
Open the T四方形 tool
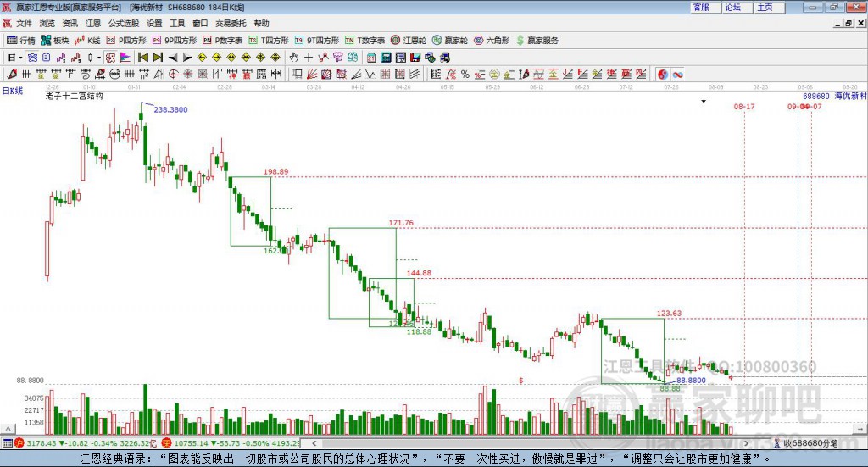(269, 41)
